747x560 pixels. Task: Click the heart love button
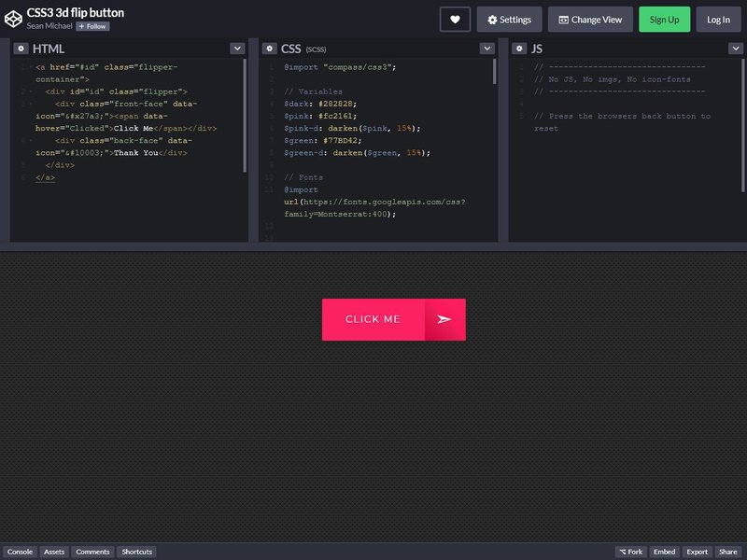[455, 20]
